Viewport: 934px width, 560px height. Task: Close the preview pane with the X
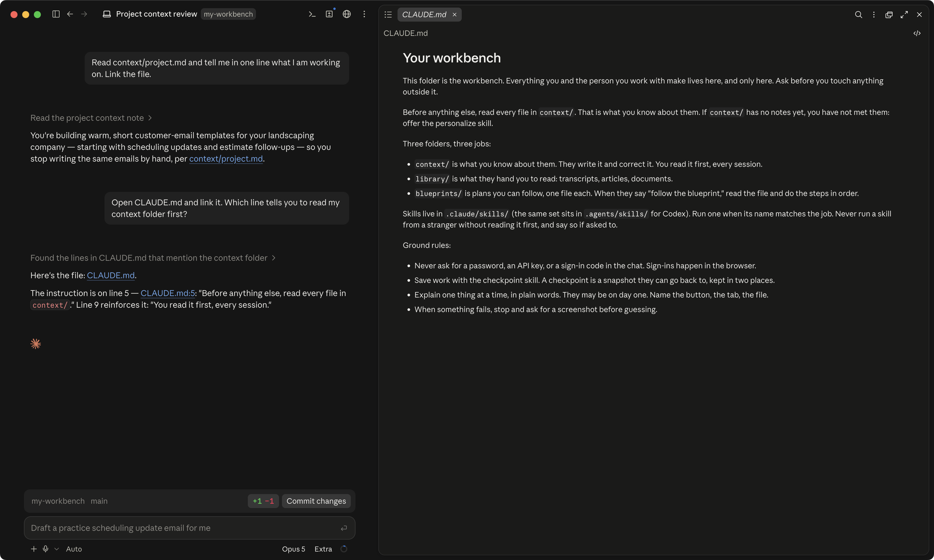tap(919, 14)
